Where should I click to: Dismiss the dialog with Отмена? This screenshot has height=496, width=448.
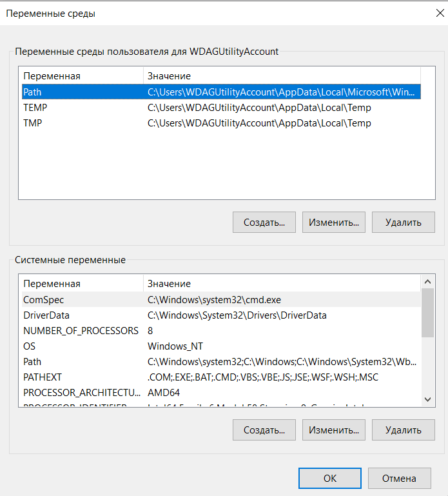[x=400, y=478]
